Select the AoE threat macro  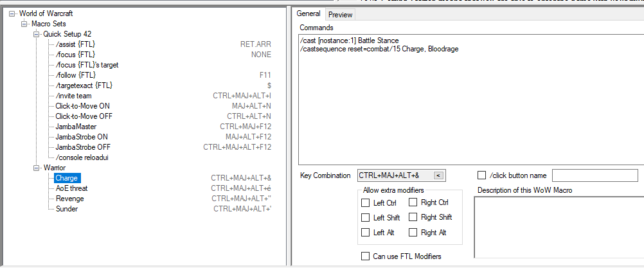tap(71, 188)
